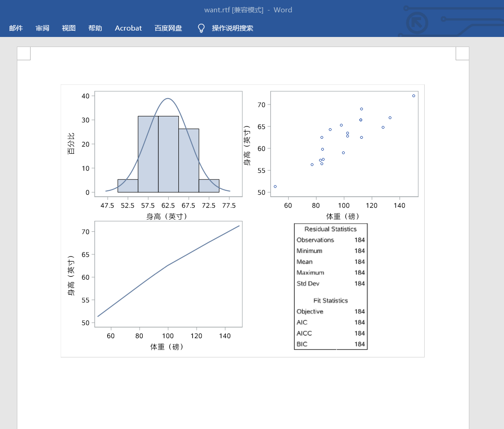504x429 pixels.
Task: Click the bell curve on the histogram
Action: pyautogui.click(x=168, y=97)
